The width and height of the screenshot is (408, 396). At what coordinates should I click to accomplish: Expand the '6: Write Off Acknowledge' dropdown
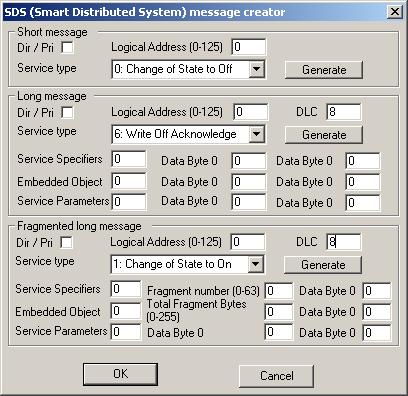click(257, 134)
